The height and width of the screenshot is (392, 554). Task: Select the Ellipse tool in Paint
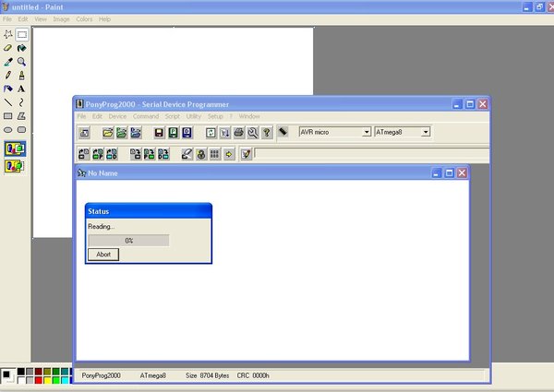(x=8, y=129)
